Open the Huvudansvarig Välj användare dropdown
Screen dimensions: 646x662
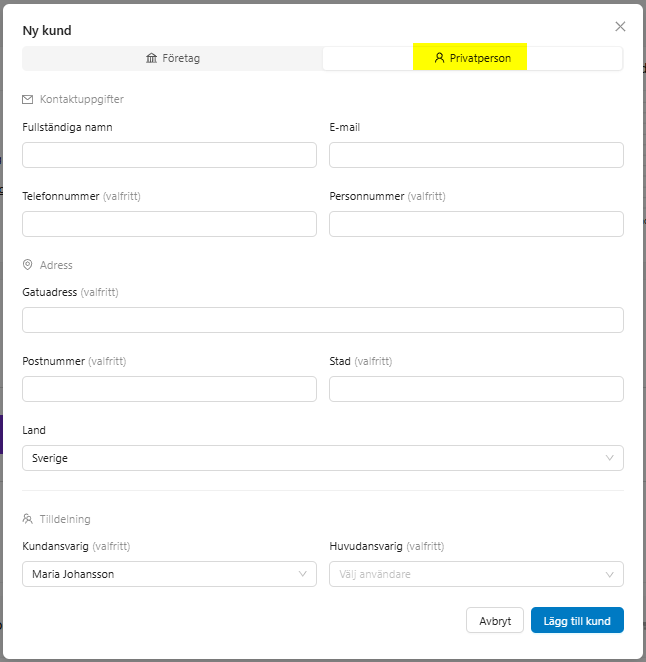click(476, 574)
